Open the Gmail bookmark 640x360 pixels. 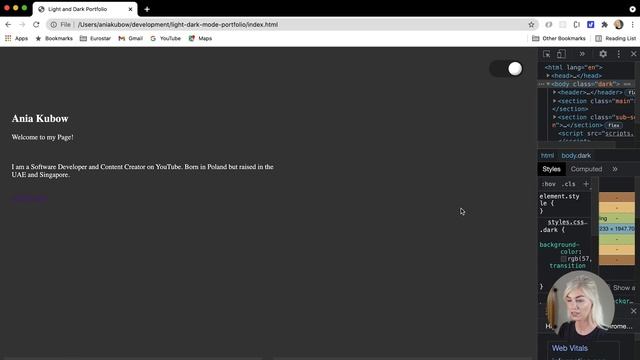click(x=131, y=38)
